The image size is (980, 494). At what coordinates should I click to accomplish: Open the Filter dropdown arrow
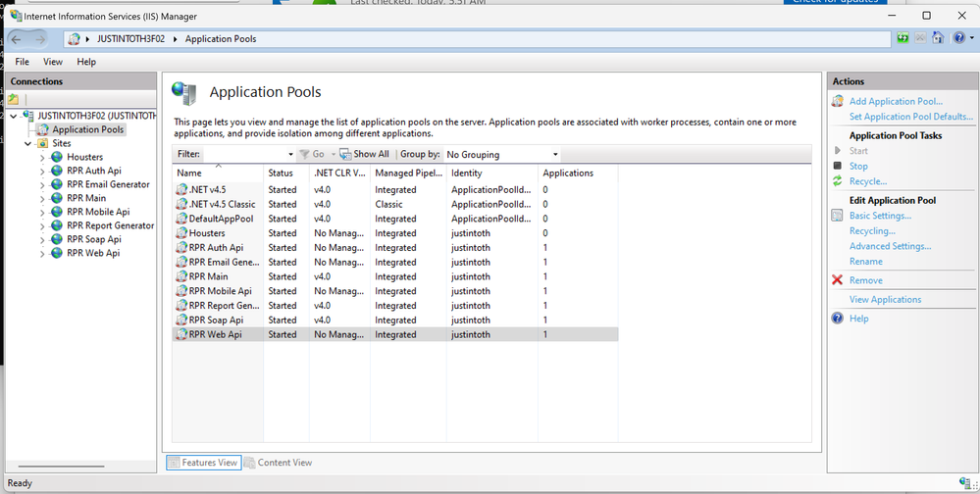click(x=290, y=154)
